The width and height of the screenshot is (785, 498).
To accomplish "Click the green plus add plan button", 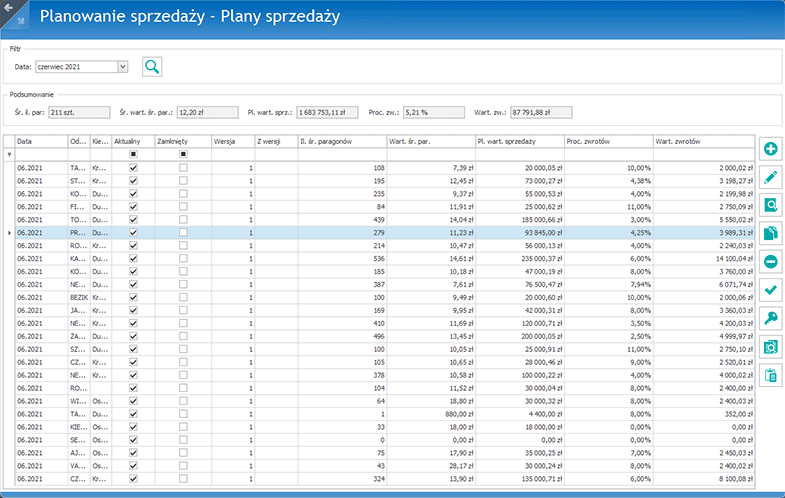I will pos(771,149).
